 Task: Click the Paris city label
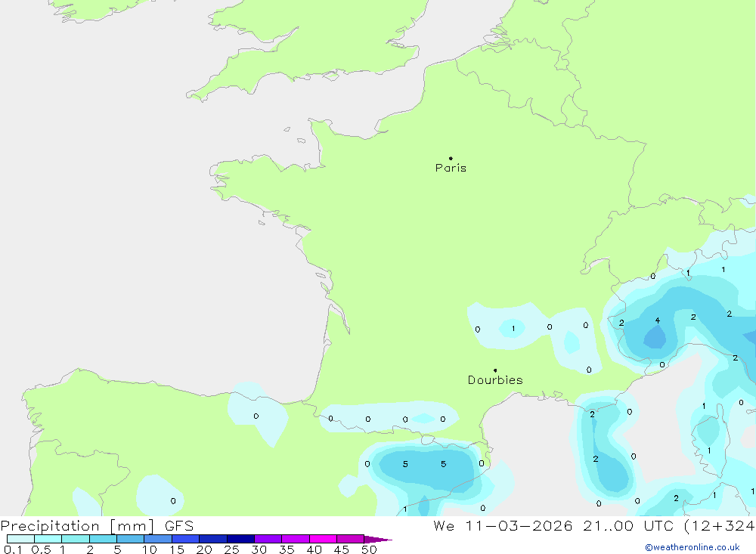point(451,168)
